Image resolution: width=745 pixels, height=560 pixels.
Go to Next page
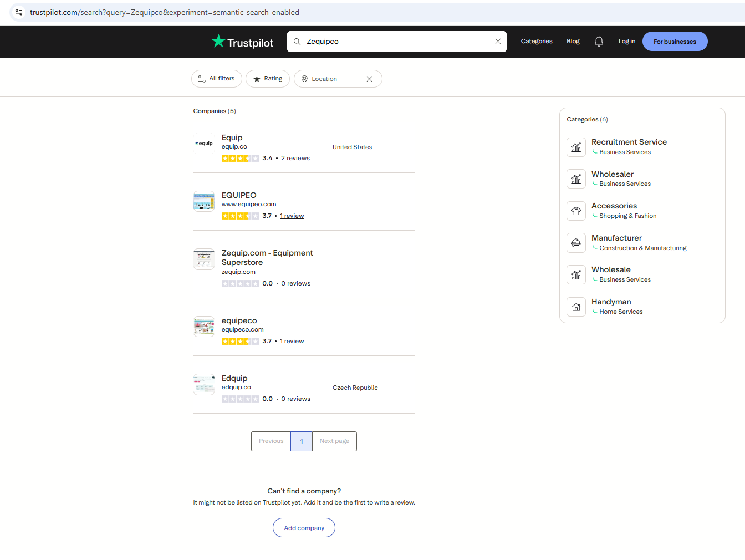tap(334, 441)
